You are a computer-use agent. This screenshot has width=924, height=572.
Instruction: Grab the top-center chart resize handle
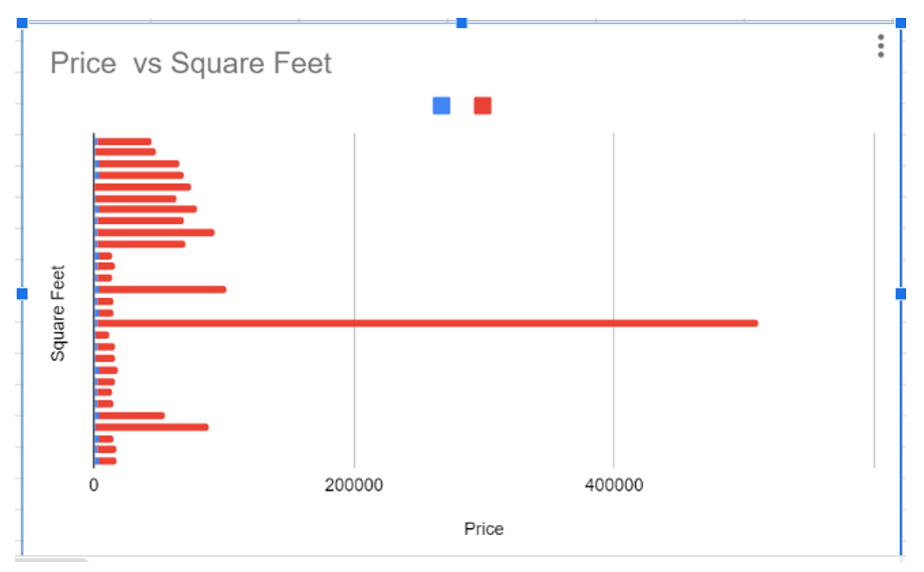click(x=462, y=23)
